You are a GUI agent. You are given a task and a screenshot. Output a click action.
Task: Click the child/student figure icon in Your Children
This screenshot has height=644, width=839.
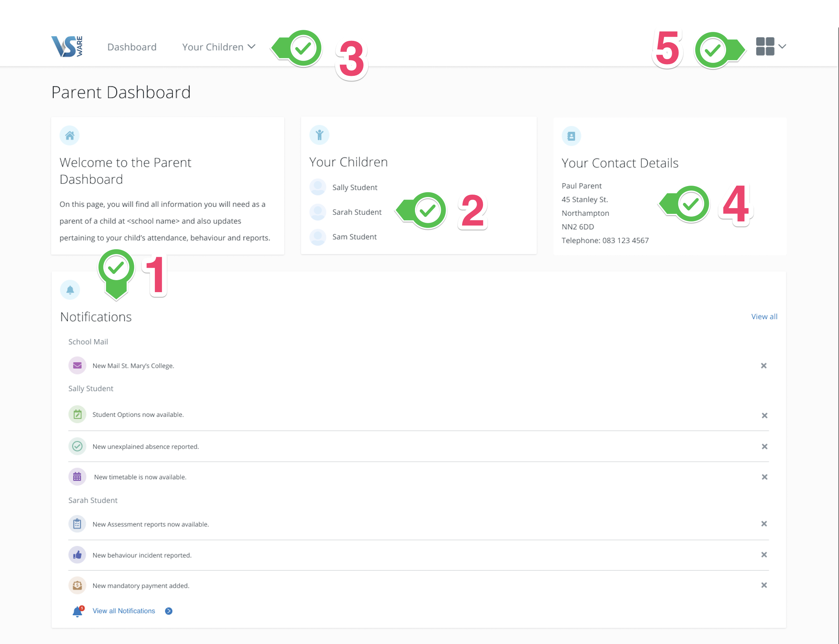(x=319, y=135)
